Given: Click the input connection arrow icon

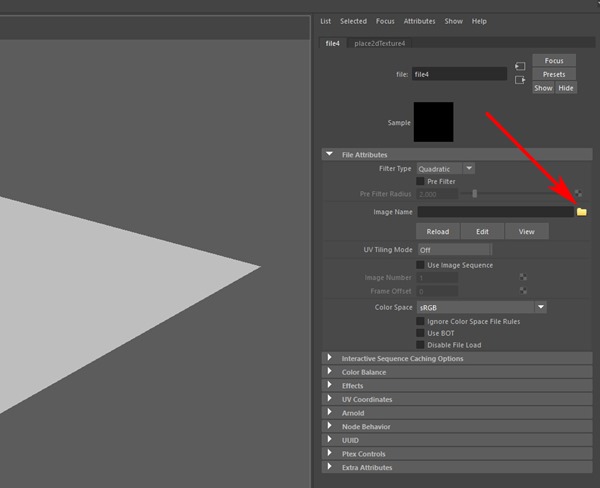Looking at the screenshot, I should tap(520, 66).
